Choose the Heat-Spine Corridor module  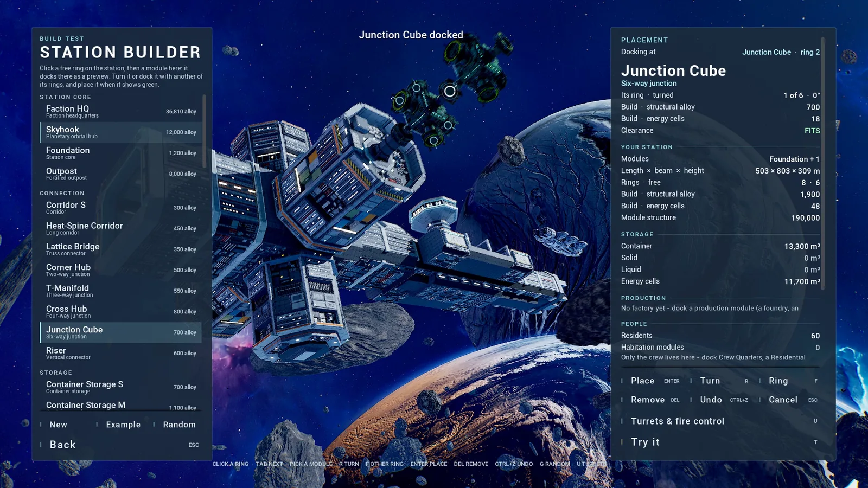120,228
